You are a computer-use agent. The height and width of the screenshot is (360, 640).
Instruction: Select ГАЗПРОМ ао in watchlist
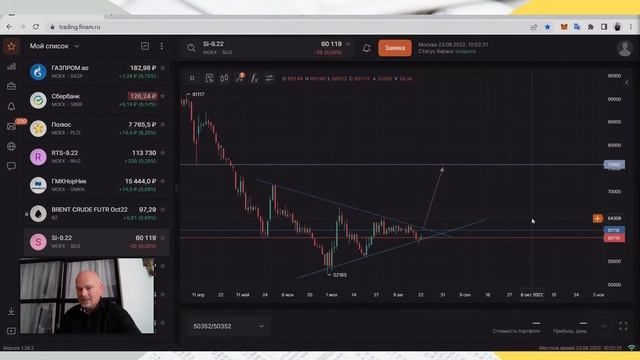click(x=96, y=72)
